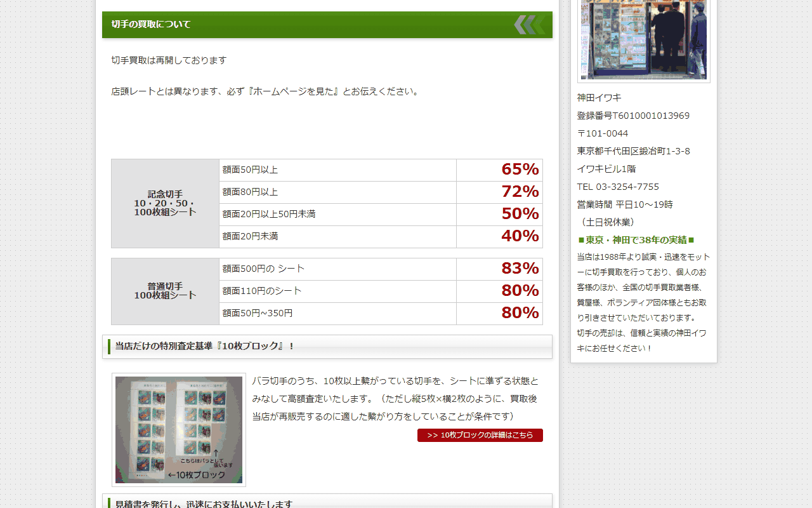Click the バラ切手のうち description paragraph

point(395,399)
